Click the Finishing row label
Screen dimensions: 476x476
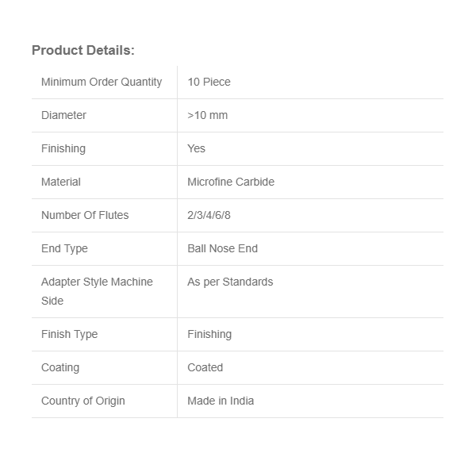coord(63,148)
